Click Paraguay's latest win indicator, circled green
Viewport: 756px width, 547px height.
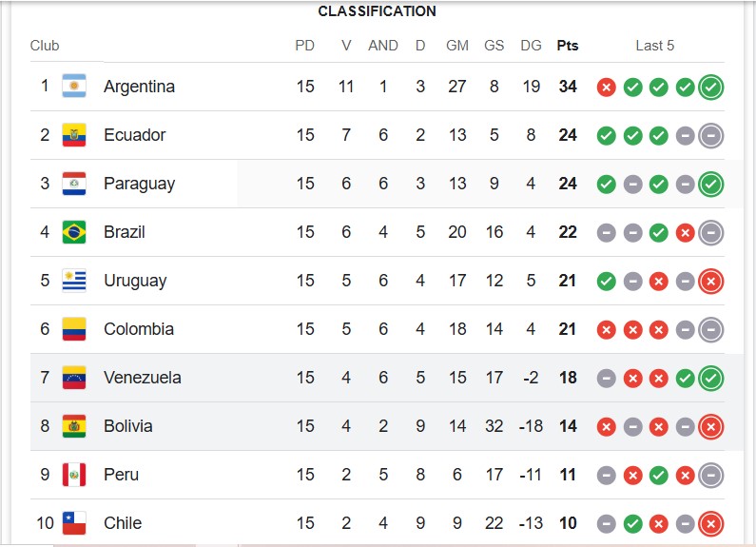pyautogui.click(x=711, y=185)
